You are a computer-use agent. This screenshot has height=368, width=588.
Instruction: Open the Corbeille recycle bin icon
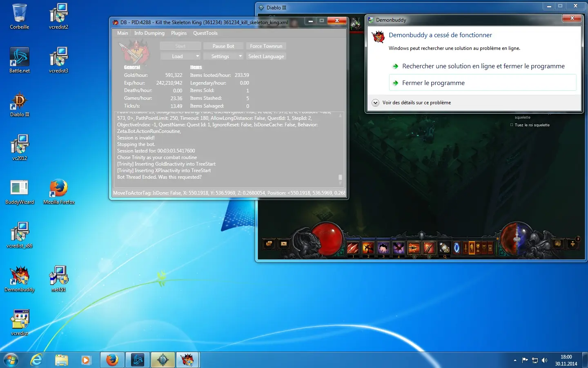pyautogui.click(x=20, y=17)
